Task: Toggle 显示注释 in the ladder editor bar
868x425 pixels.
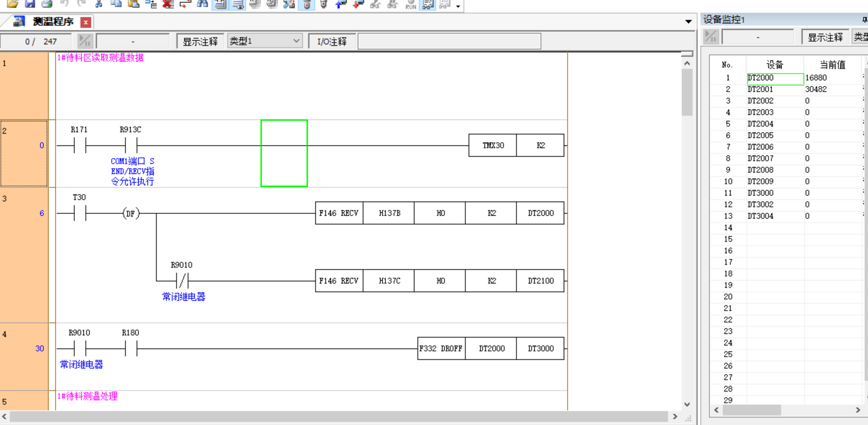Action: 200,42
